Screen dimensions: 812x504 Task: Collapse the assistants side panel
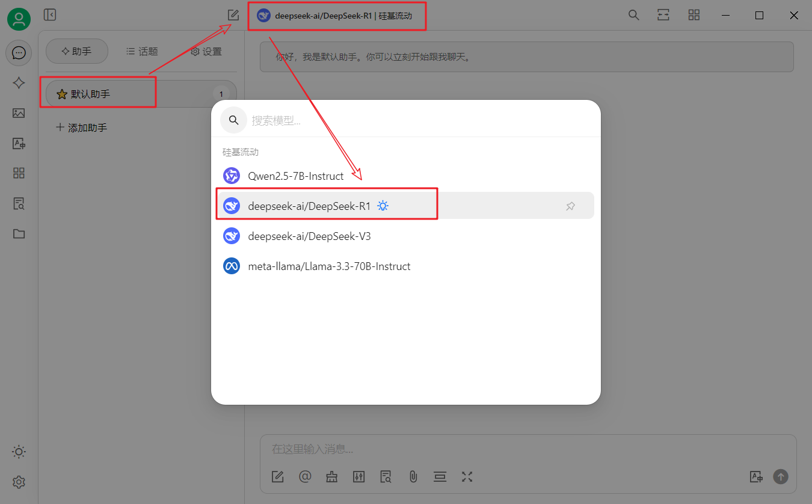50,15
